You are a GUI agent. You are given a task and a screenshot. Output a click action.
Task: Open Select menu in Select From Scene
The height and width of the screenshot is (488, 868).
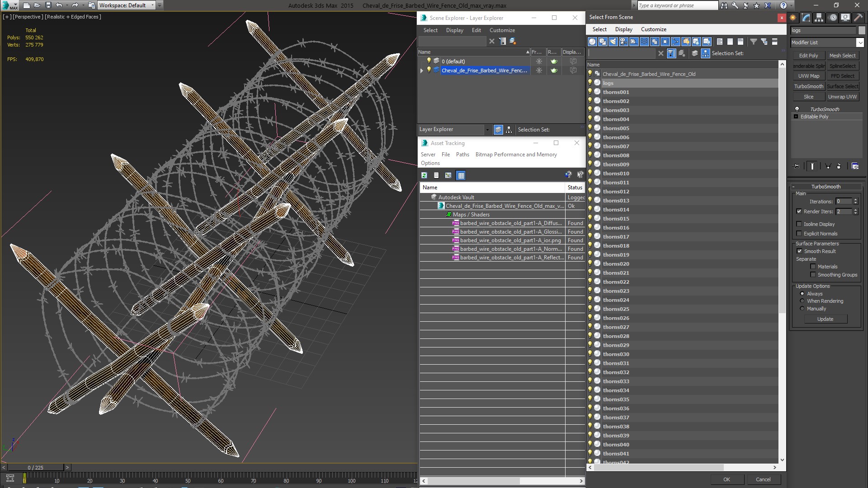599,29
